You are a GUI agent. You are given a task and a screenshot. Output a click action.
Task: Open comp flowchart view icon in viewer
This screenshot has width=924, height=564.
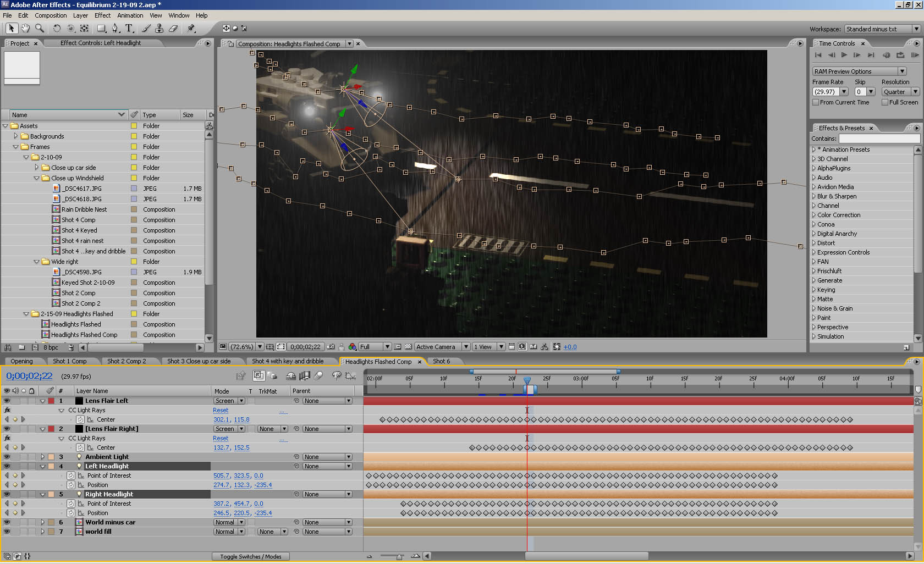tap(544, 347)
